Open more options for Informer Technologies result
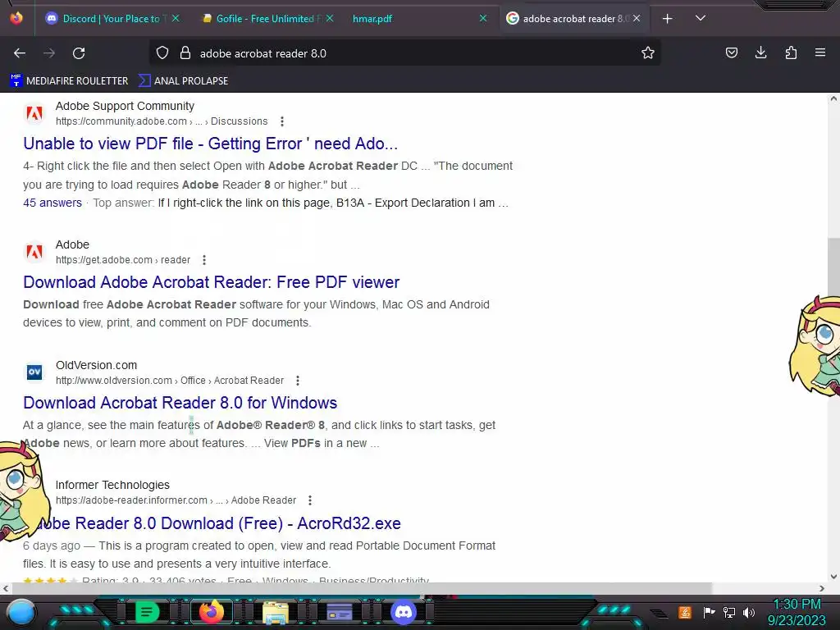This screenshot has height=630, width=840. coord(309,500)
